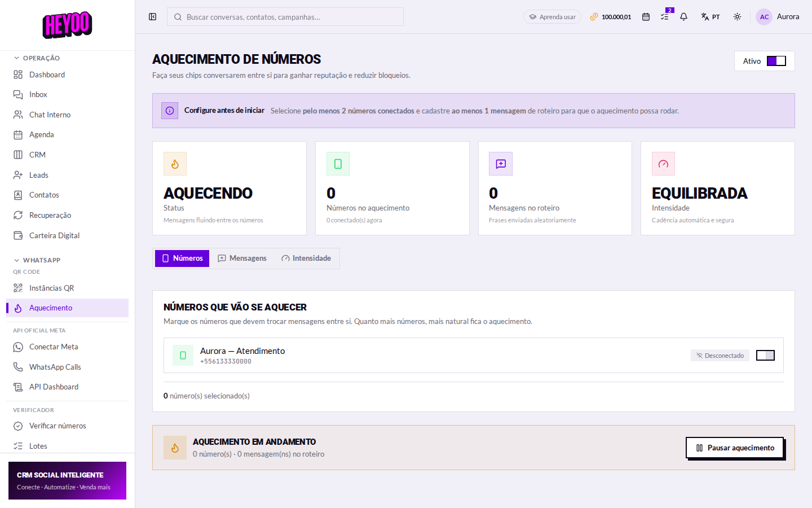The height and width of the screenshot is (508, 812).
Task: Open Instâncias QR
Action: [x=67, y=288]
